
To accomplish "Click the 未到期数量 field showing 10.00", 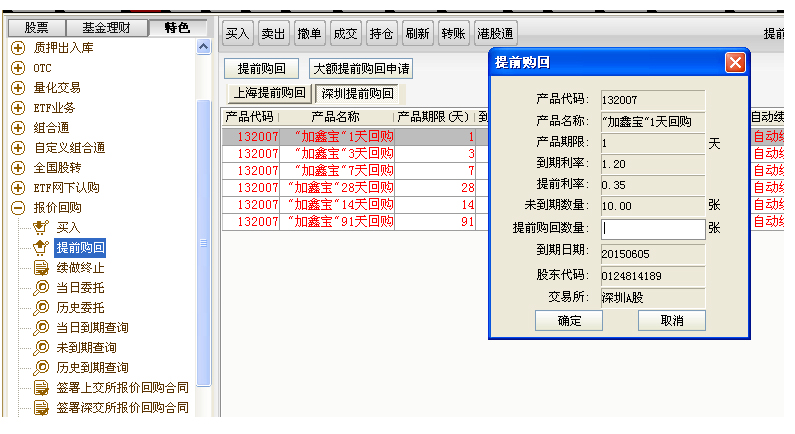I will [x=653, y=206].
